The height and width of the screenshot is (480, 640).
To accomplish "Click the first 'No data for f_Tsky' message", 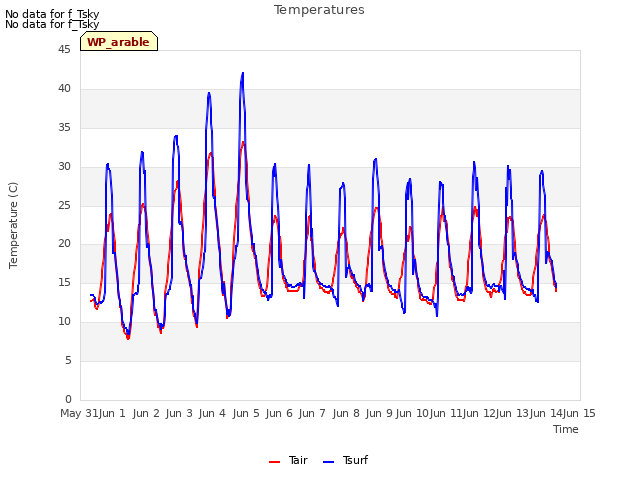I will tap(52, 13).
